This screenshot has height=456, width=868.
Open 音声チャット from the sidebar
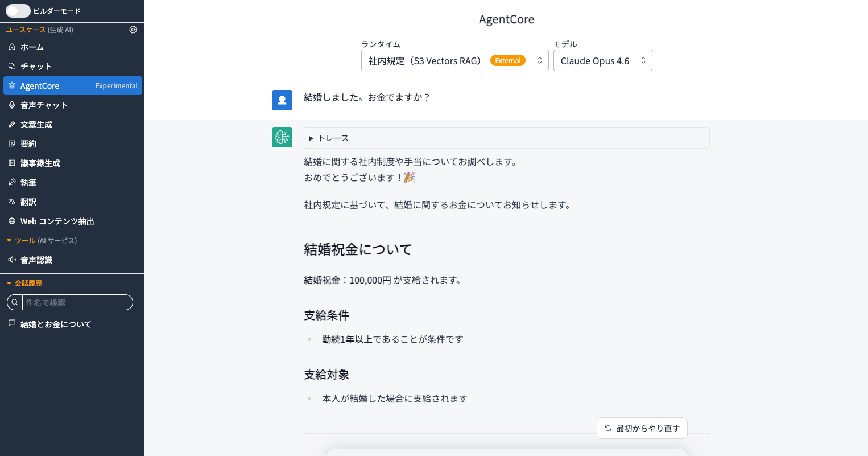click(72, 105)
